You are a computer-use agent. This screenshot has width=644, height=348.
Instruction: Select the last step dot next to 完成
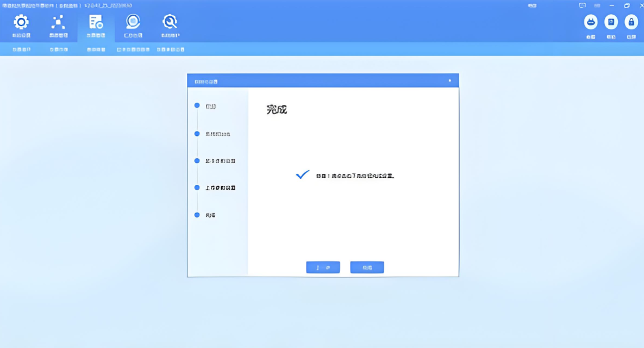pos(197,215)
